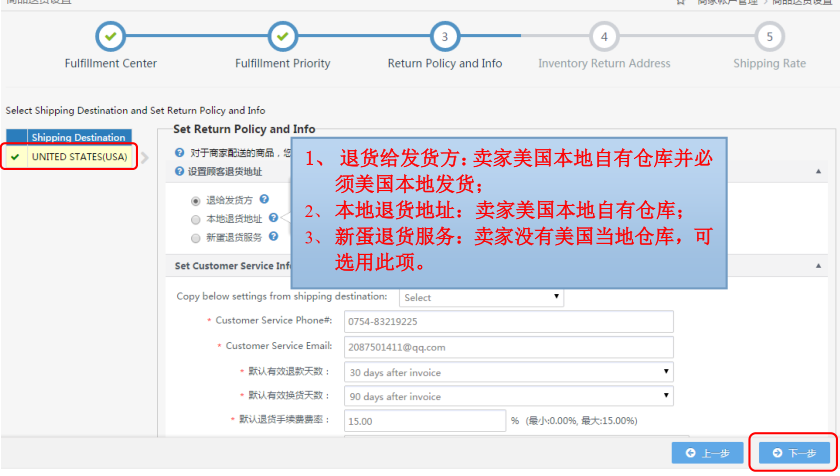Open the 默认有效退款天数 dropdown
840x476 pixels.
(x=508, y=372)
